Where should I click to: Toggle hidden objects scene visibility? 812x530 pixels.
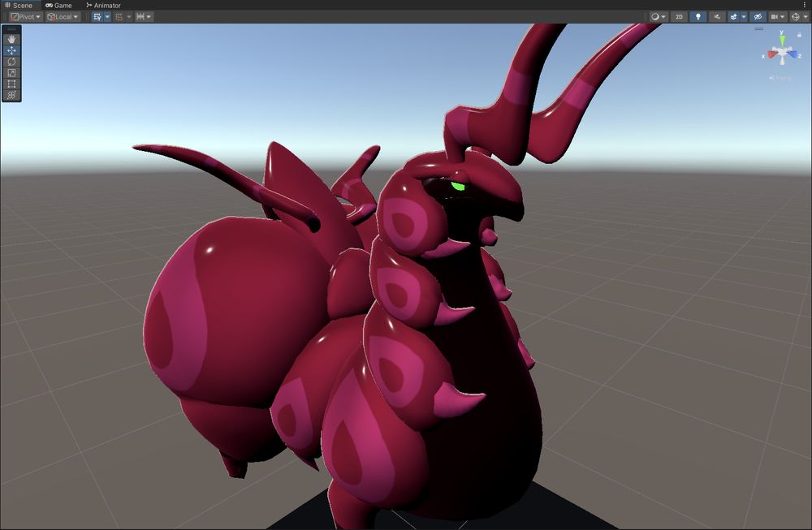(758, 16)
